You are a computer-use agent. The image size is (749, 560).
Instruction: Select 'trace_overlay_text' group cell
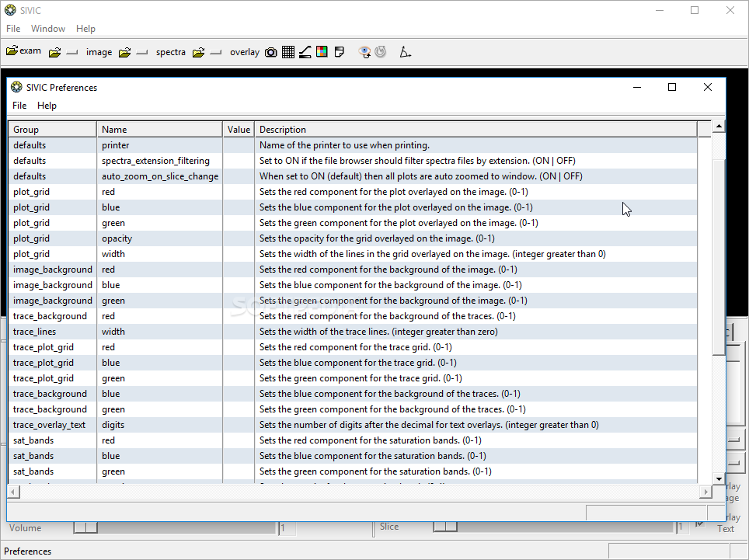[x=53, y=425]
